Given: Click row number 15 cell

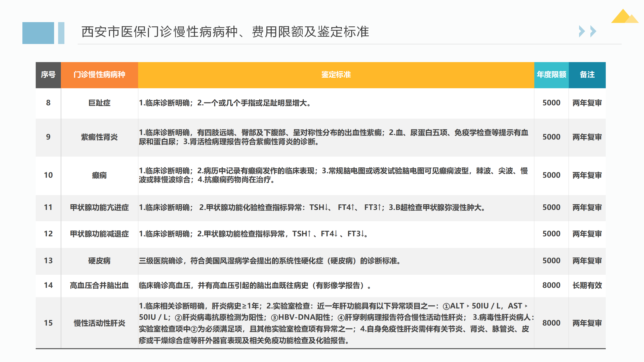Looking at the screenshot, I should coord(48,323).
